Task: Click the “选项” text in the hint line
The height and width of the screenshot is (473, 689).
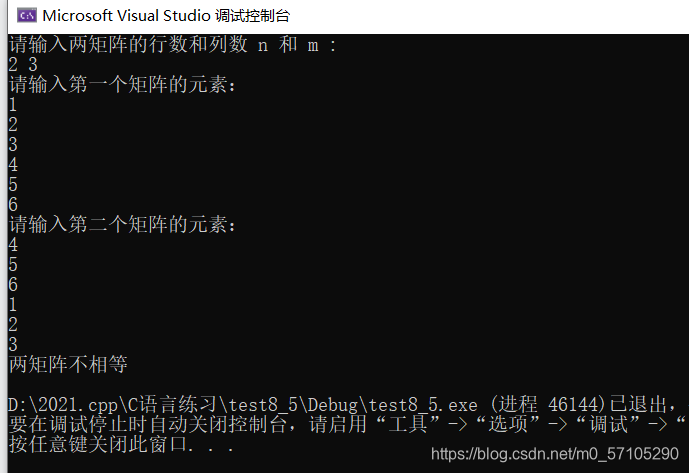Action: (x=508, y=424)
